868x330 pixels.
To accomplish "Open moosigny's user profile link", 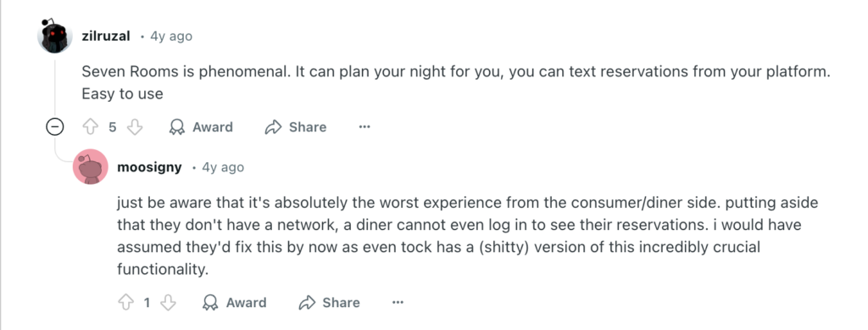I will tap(149, 167).
